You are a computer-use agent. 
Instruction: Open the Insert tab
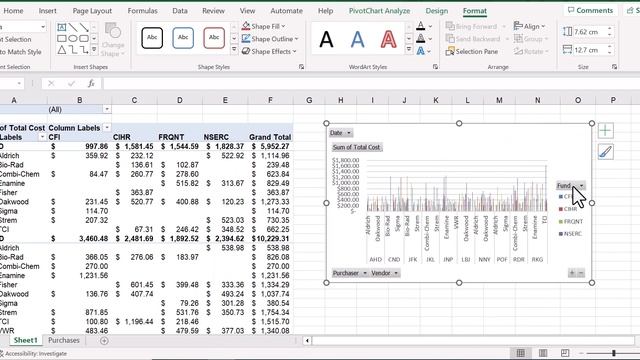47,11
